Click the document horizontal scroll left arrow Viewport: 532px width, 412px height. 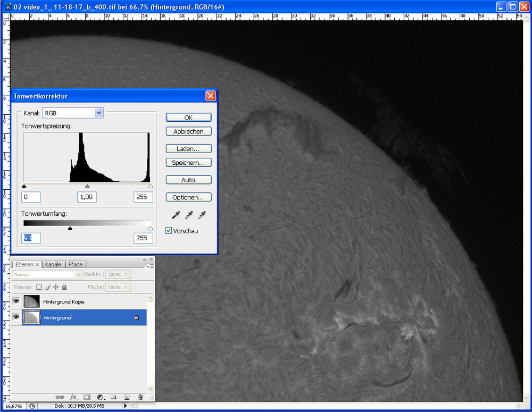(133, 406)
